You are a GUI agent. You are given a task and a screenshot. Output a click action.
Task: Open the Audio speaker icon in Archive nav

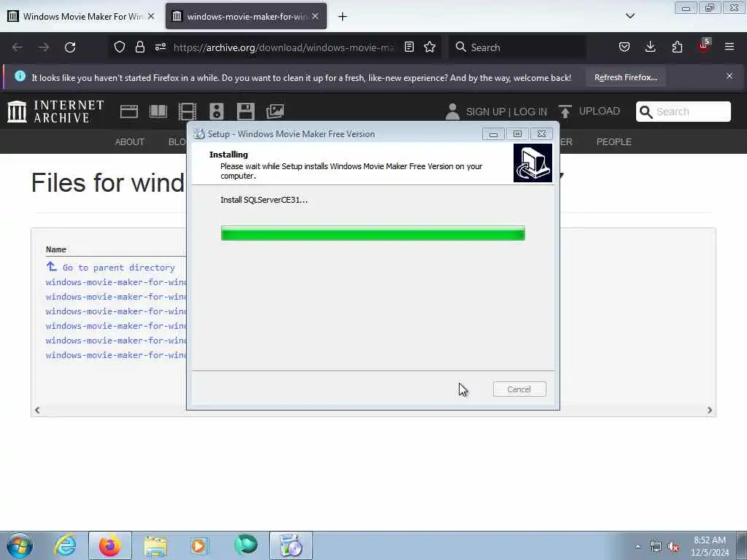[x=216, y=112]
